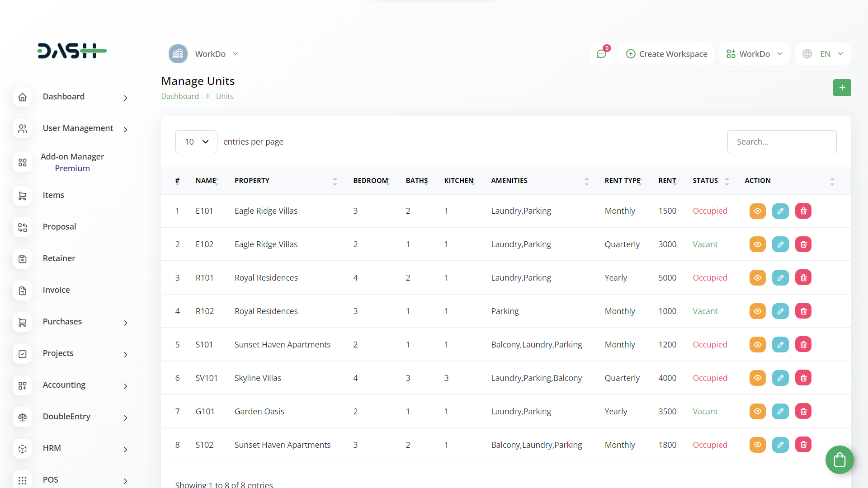Delete unit R101 with the trash icon
Screen dimensions: 868x488
803,278
